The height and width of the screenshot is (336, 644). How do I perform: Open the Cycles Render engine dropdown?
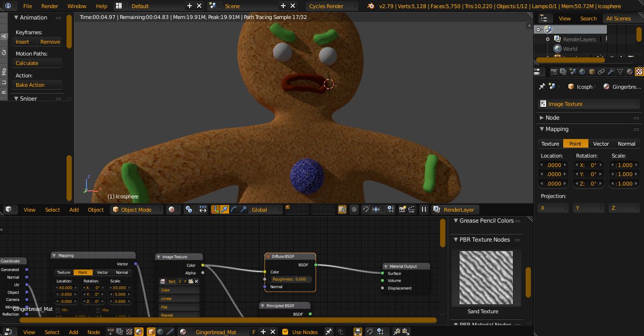pos(332,6)
